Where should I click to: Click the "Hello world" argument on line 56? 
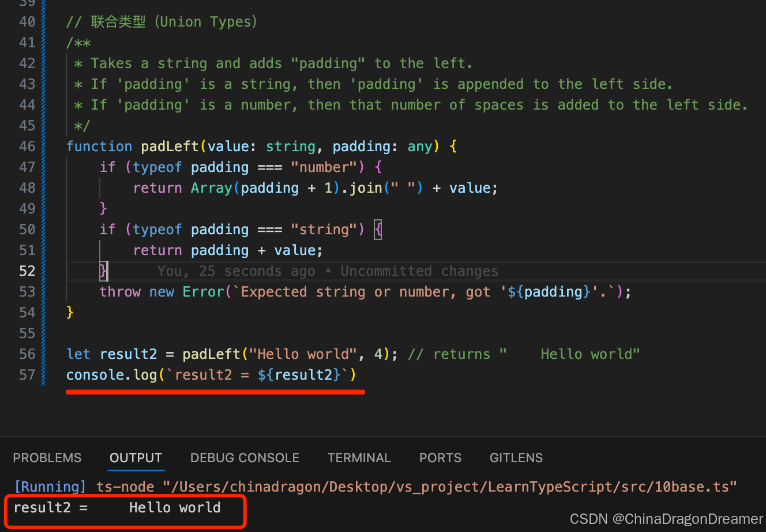pyautogui.click(x=303, y=354)
